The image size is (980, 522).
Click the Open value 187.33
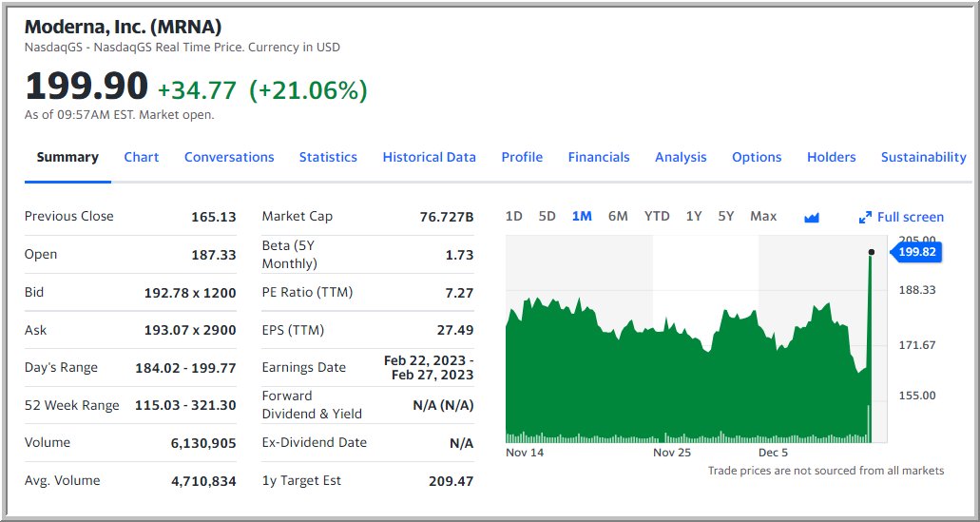pos(214,255)
